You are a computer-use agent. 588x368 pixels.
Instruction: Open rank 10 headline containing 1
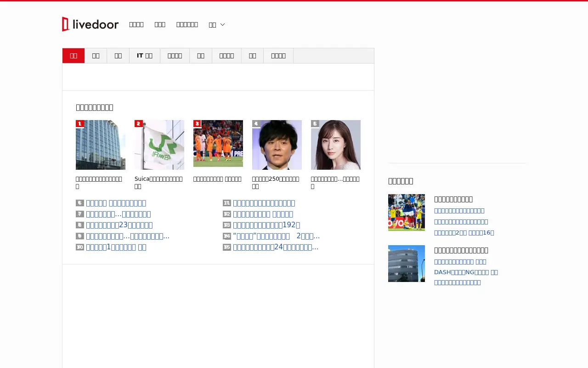tap(116, 247)
